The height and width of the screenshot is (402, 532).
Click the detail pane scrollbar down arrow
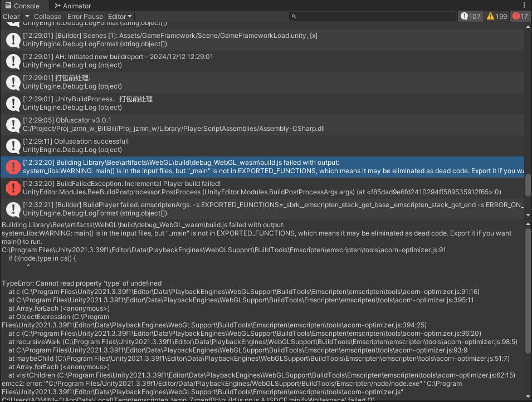pyautogui.click(x=528, y=396)
